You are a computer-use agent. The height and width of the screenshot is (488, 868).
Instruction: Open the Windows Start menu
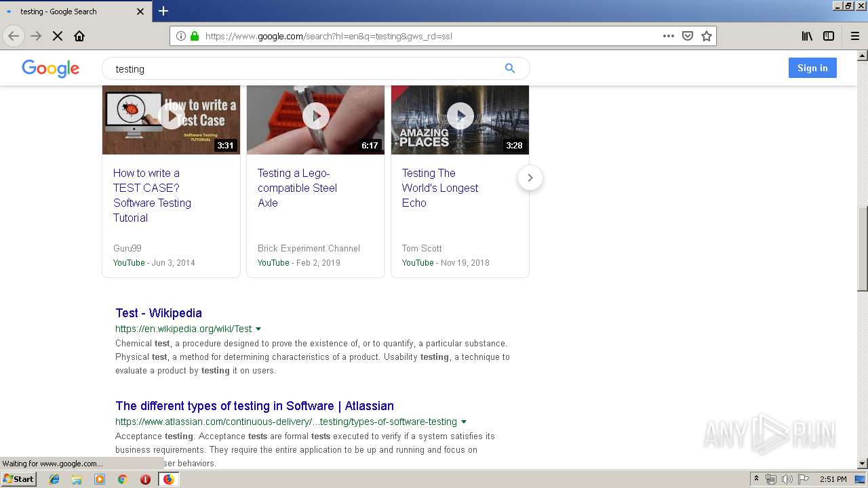click(x=19, y=479)
